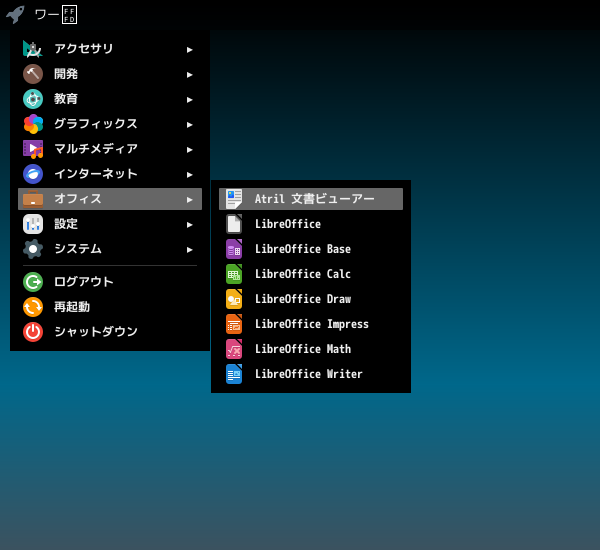The height and width of the screenshot is (550, 600).
Task: Click the green logout arrow icon
Action: coord(33,282)
